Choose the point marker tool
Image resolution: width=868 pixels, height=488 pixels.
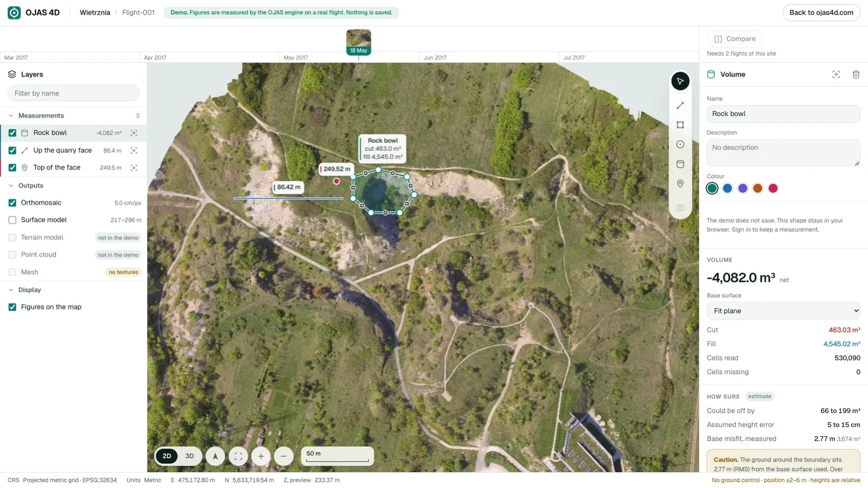pyautogui.click(x=680, y=184)
